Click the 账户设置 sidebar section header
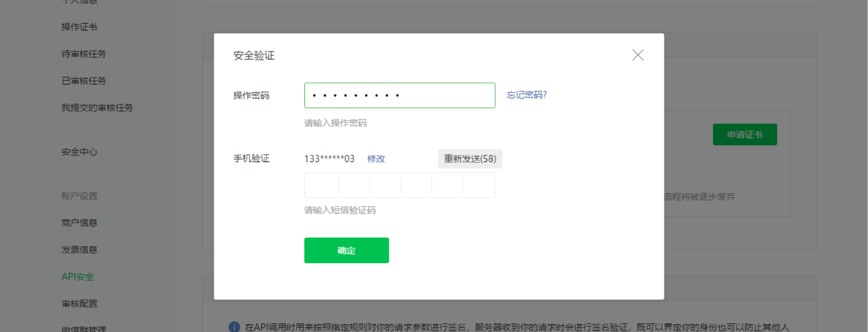 pyautogui.click(x=79, y=196)
